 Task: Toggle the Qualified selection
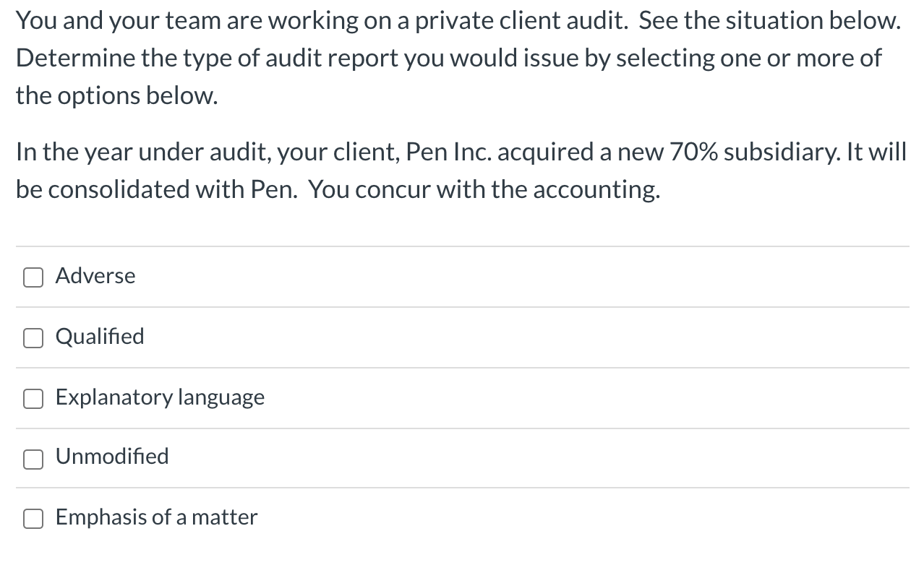[x=33, y=337]
